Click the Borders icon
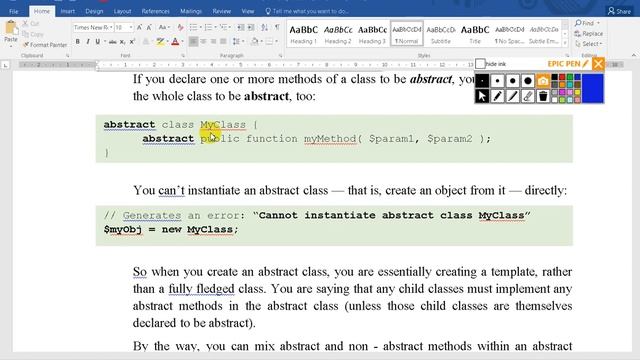The height and width of the screenshot is (360, 640). click(269, 42)
